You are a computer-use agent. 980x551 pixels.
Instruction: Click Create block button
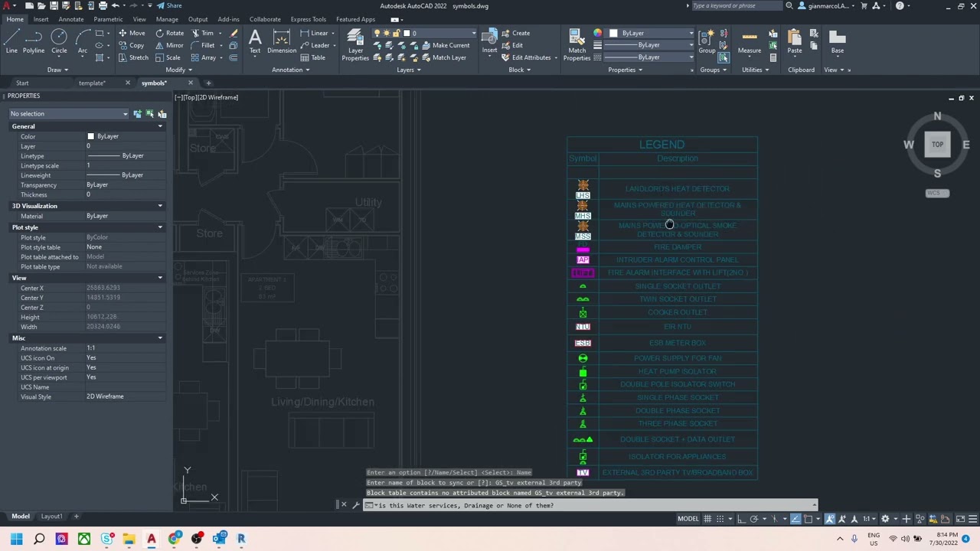tap(515, 33)
